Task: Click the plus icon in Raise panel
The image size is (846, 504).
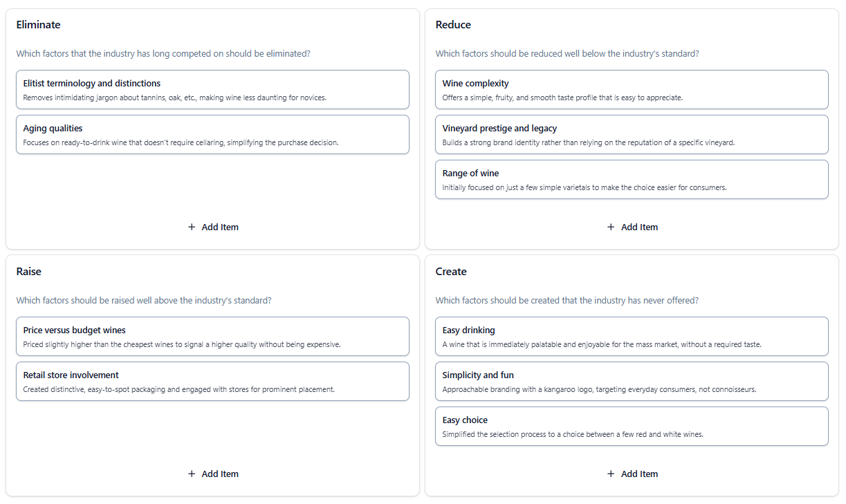Action: (x=192, y=474)
